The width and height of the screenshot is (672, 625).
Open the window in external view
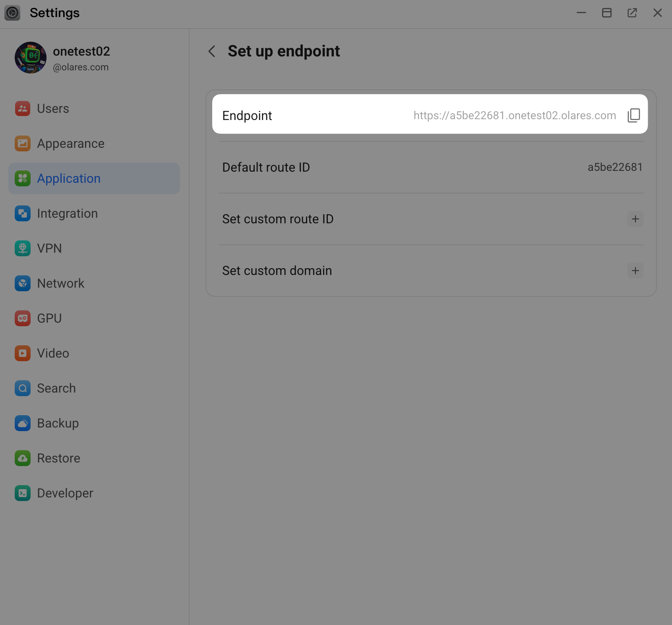[632, 12]
